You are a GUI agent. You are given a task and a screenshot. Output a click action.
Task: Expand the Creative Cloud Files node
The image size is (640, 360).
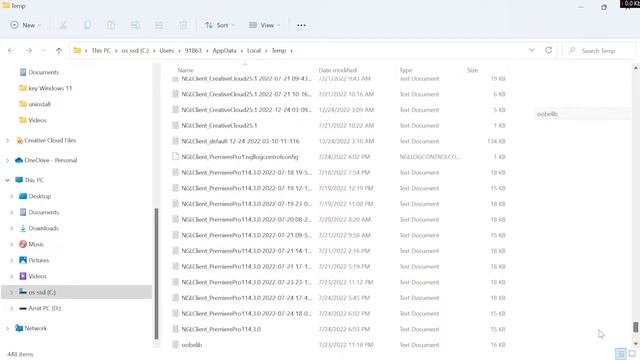coord(7,140)
